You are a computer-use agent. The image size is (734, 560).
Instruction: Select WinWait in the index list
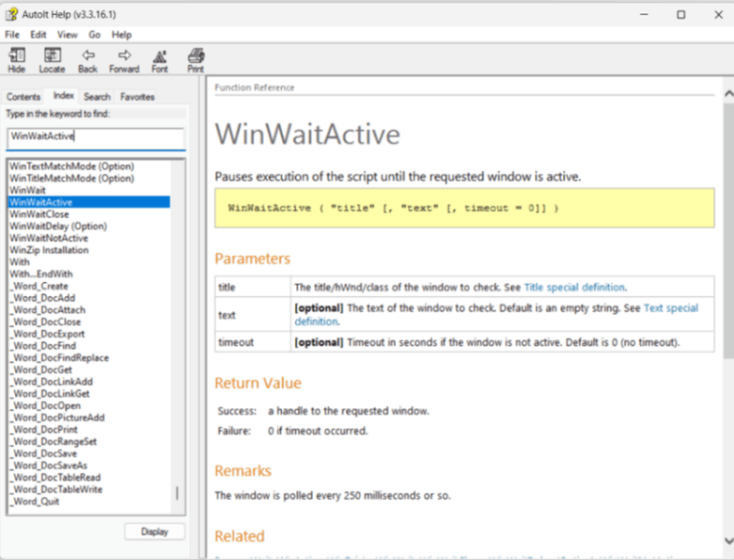[28, 190]
